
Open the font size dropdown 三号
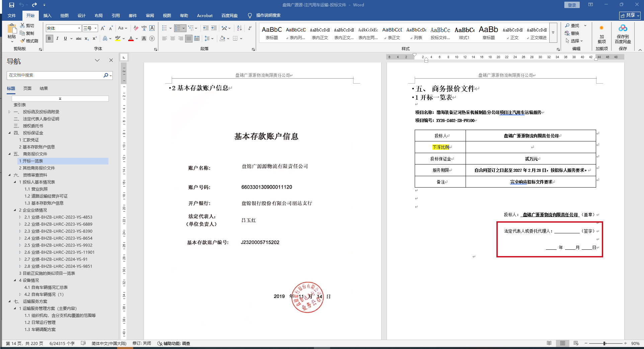point(95,28)
